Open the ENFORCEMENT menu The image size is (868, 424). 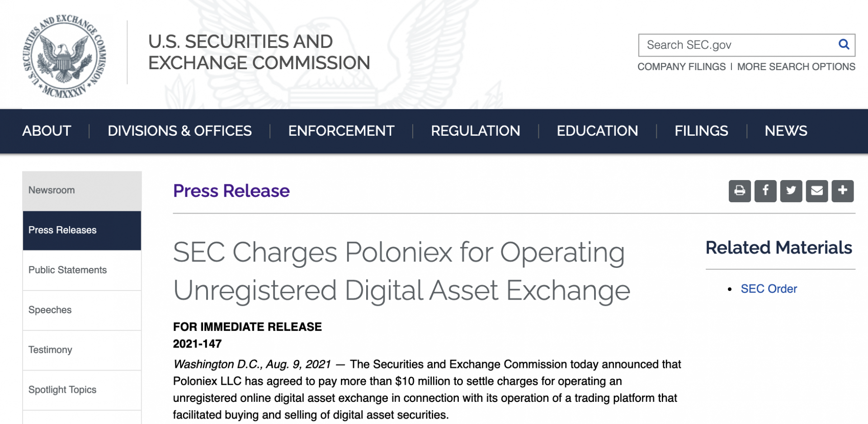coord(341,131)
